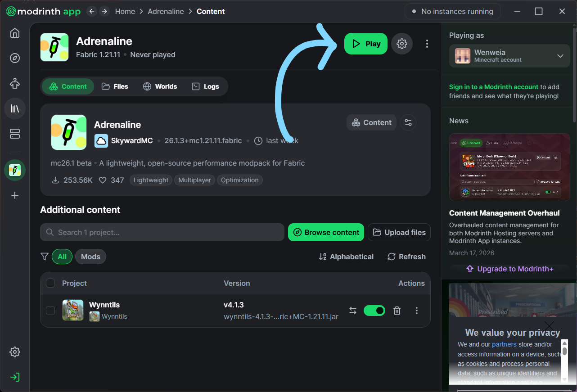The height and width of the screenshot is (392, 577).
Task: Go to Adrenaline in breadcrumb
Action: (166, 11)
